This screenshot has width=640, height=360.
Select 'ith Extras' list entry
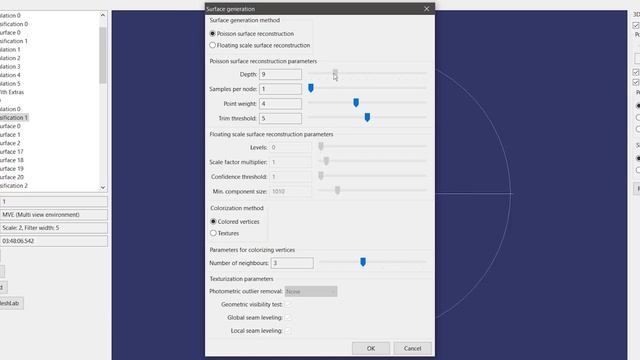click(x=12, y=92)
